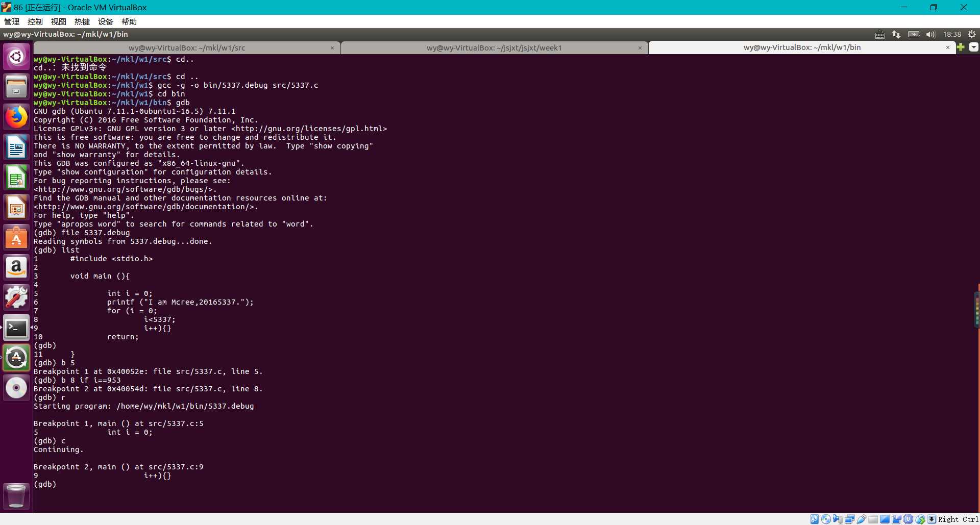The width and height of the screenshot is (980, 525).
Task: Click VirtualBox optical disc status icon
Action: click(826, 519)
